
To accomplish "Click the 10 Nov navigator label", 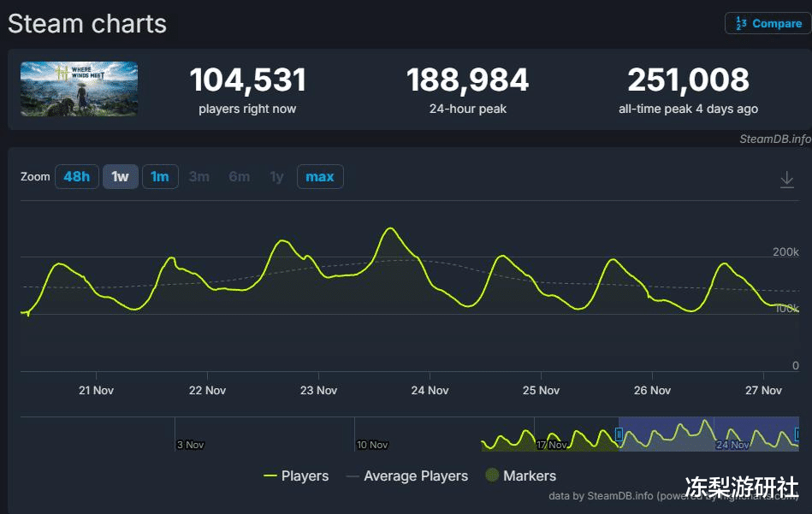I will pos(372,445).
